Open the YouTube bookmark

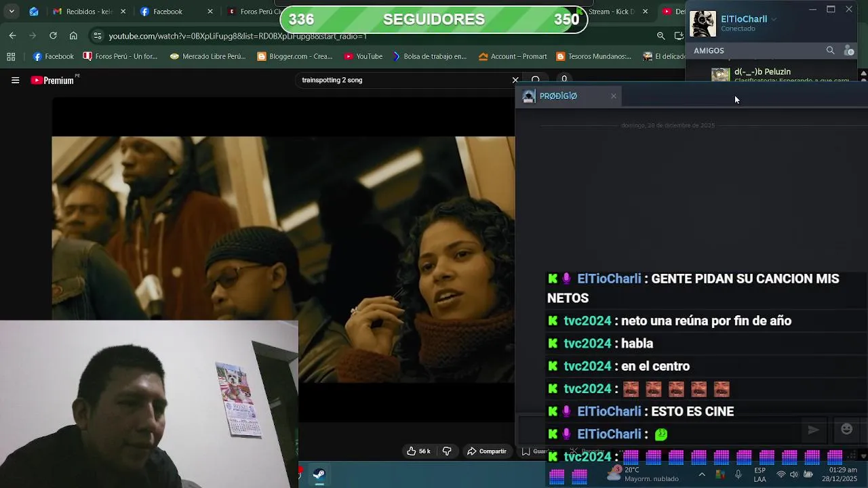click(363, 56)
